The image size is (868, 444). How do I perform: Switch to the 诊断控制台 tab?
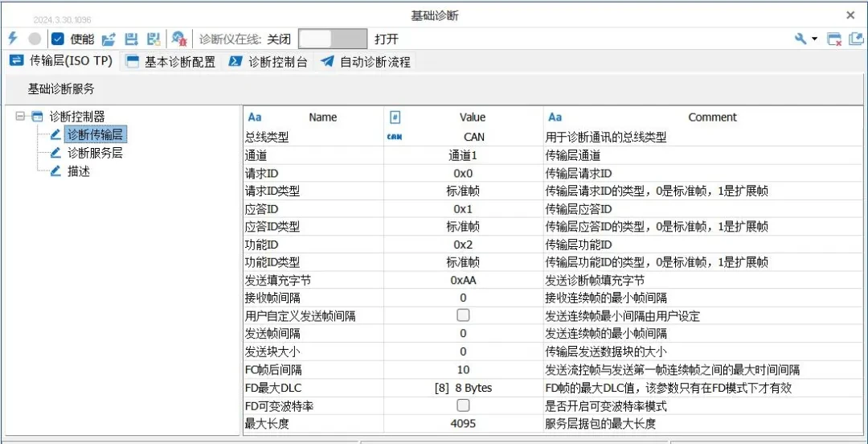[x=268, y=61]
